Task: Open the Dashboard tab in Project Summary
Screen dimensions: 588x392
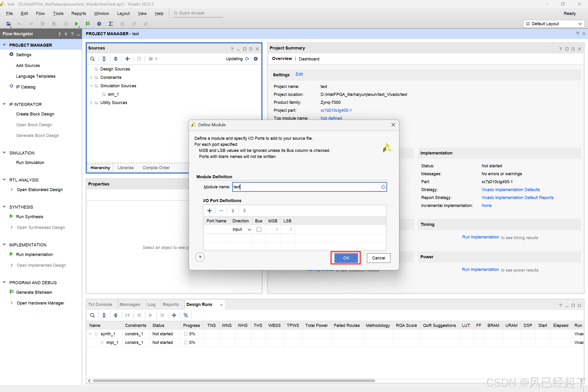Action: 309,59
